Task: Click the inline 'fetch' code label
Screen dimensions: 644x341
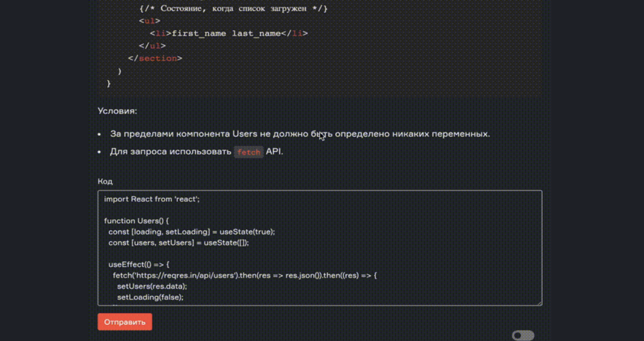Action: pyautogui.click(x=249, y=152)
